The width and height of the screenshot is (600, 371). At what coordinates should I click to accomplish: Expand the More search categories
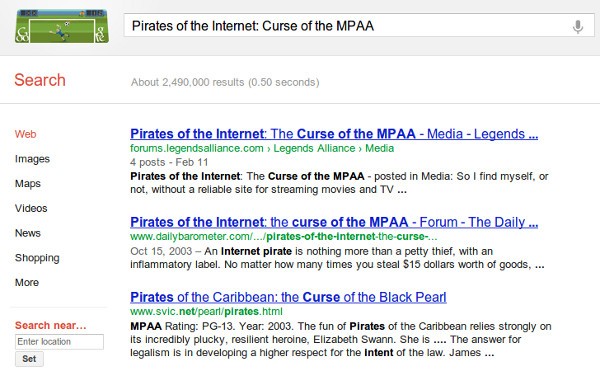[x=27, y=283]
